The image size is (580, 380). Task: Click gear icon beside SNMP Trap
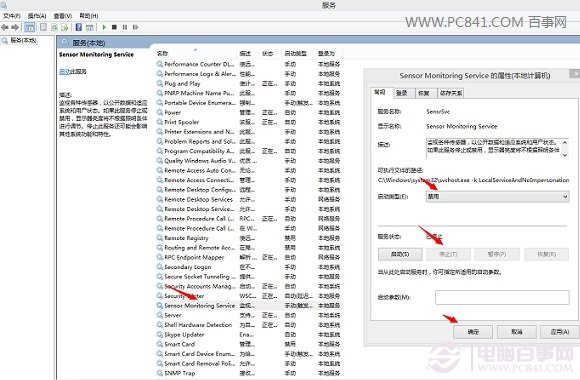[159, 373]
